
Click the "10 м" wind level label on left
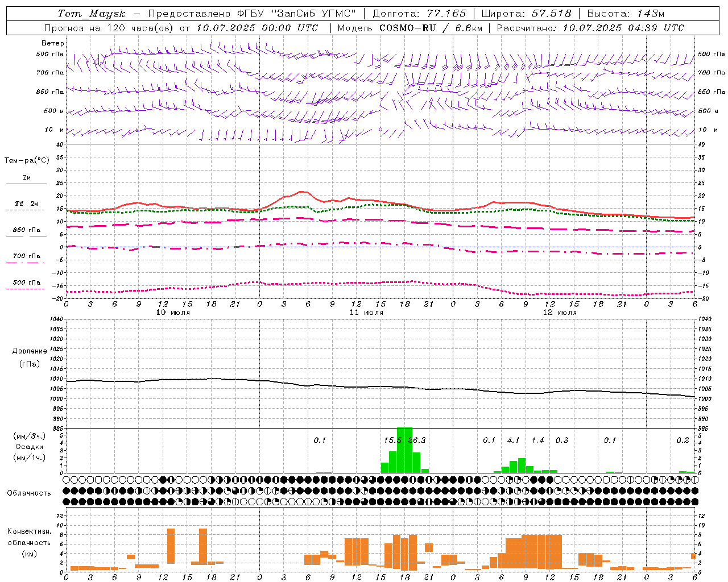(x=54, y=130)
